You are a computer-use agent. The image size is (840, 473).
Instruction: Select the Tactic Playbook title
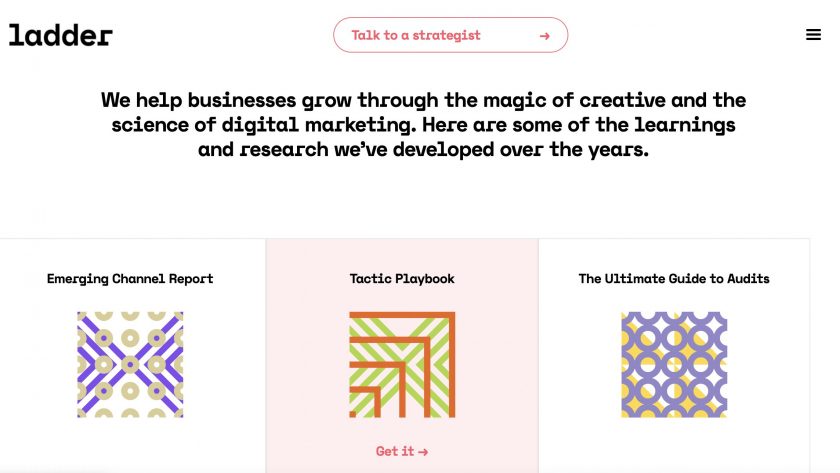pos(402,279)
